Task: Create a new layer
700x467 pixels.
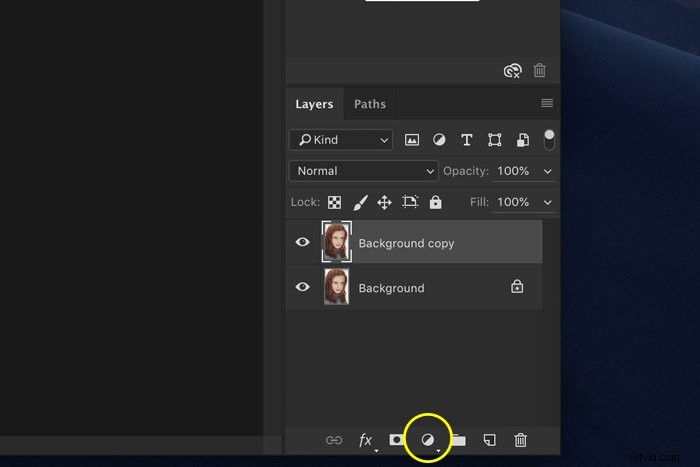Action: tap(489, 440)
